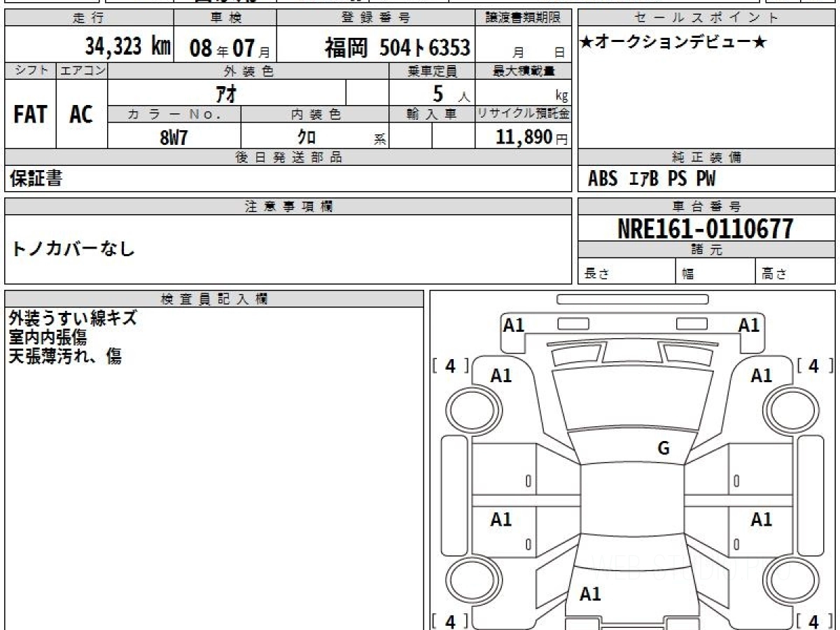Click the 乗車定員 header
Viewport: 840px width, 630px height.
tap(432, 71)
